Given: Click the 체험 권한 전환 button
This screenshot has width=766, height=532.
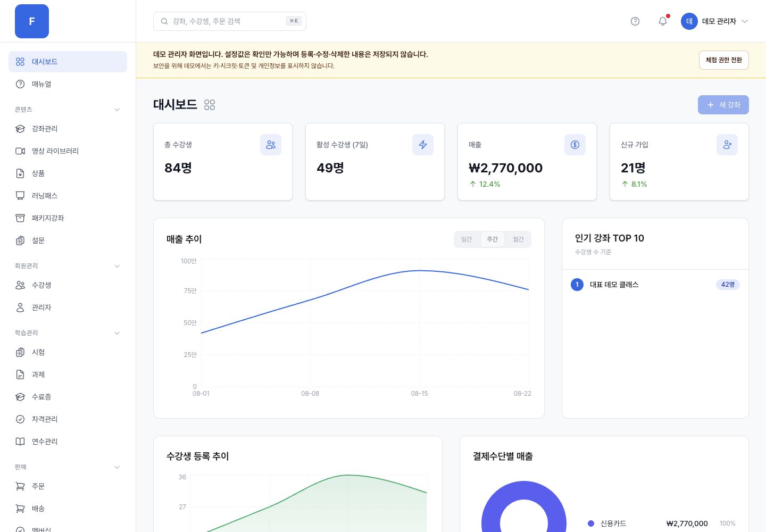Looking at the screenshot, I should (724, 60).
